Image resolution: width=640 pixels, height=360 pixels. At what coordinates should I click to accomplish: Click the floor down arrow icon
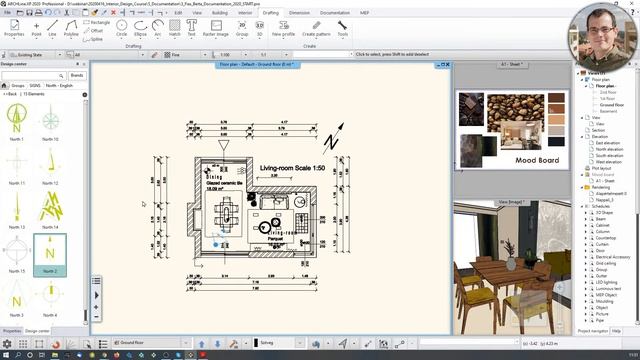click(218, 344)
